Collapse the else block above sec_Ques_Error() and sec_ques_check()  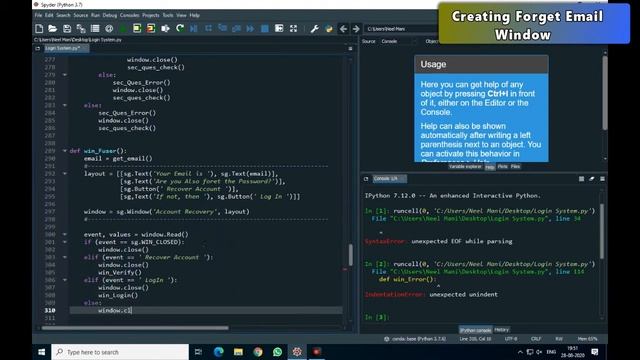pyautogui.click(x=64, y=75)
